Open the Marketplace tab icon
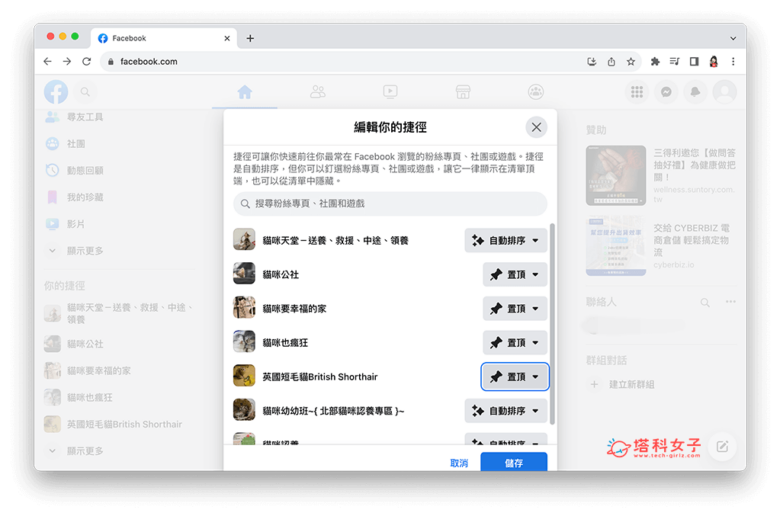The width and height of the screenshot is (780, 516). click(x=463, y=92)
